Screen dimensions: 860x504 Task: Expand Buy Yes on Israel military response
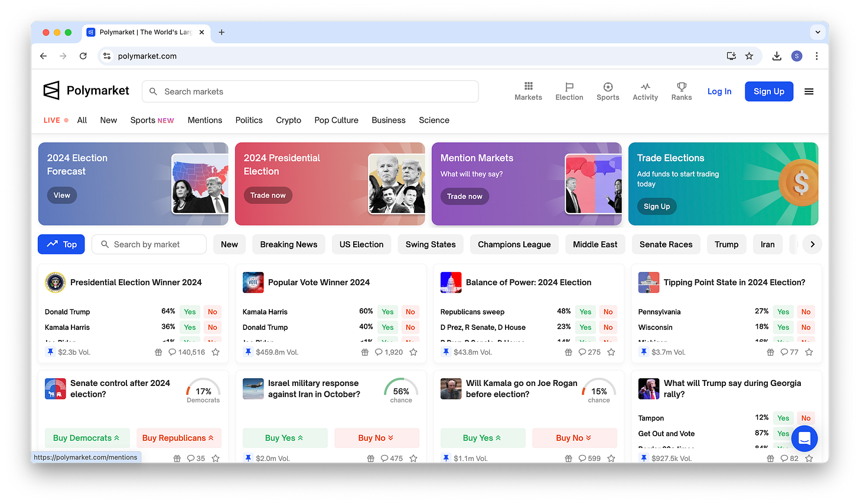[x=285, y=438]
